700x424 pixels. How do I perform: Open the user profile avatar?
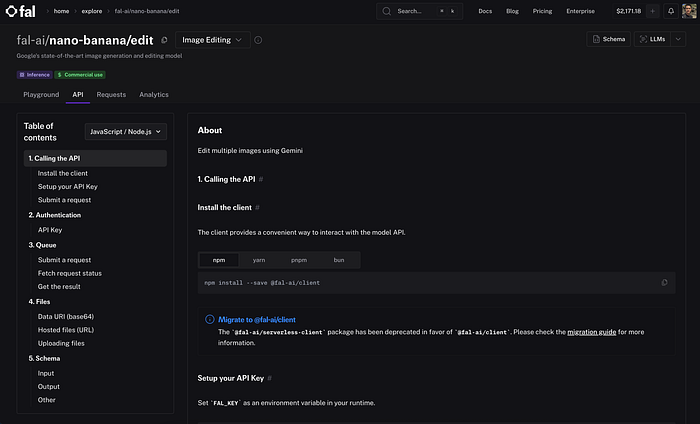click(689, 11)
